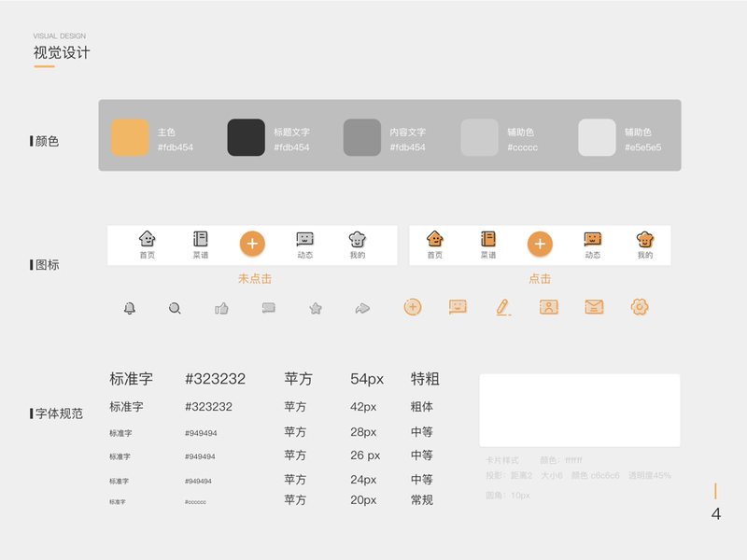The width and height of the screenshot is (747, 560).
Task: Tap the gray 我的 chef hat icon
Action: pyautogui.click(x=358, y=239)
